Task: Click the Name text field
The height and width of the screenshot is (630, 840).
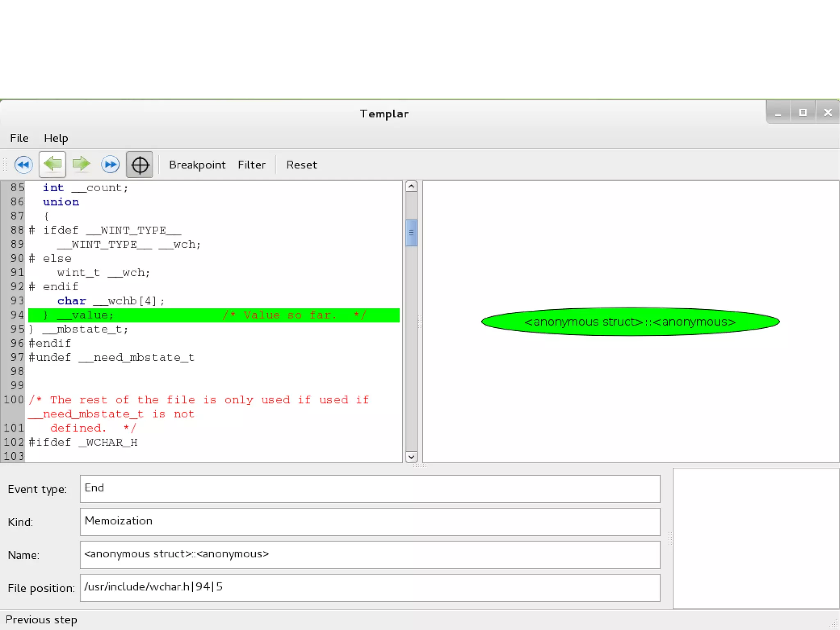Action: 370,554
